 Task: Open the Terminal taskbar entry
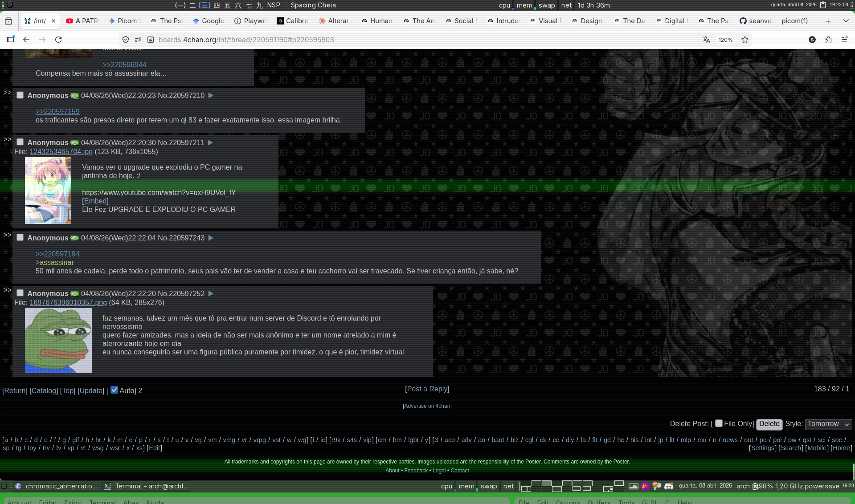pos(147,486)
